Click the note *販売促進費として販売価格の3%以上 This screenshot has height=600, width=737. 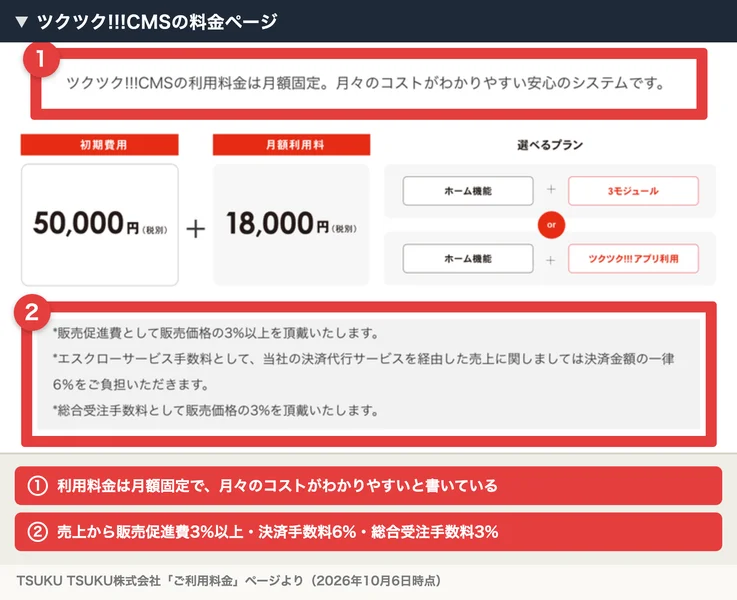click(x=216, y=333)
